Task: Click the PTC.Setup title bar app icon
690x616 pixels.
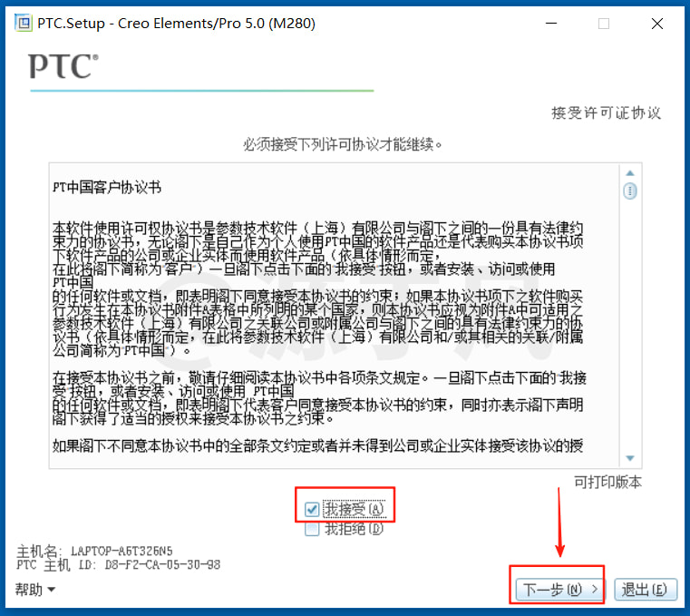Action: [23, 23]
